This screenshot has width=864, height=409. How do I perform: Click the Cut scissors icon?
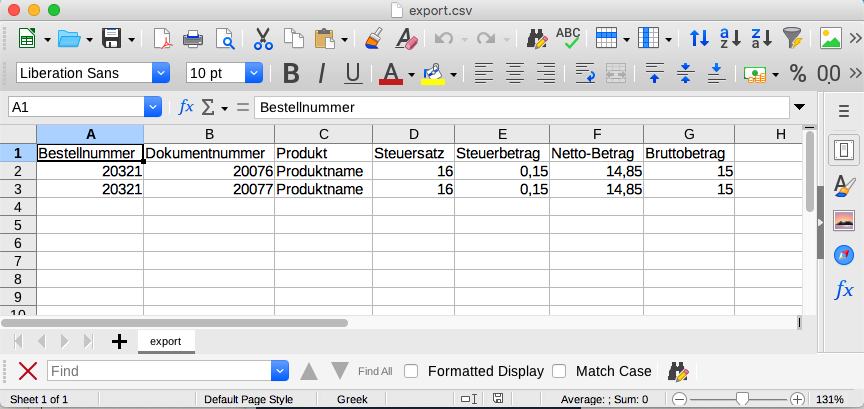[x=263, y=39]
